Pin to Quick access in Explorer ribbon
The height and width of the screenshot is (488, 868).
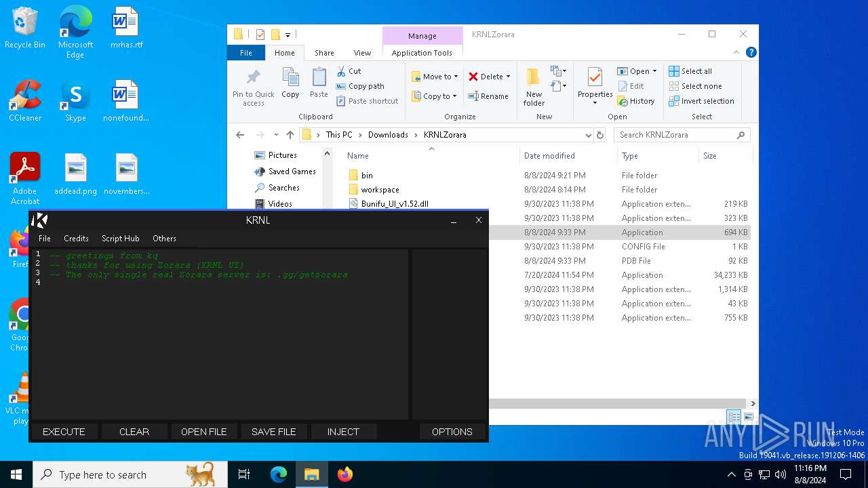click(253, 88)
